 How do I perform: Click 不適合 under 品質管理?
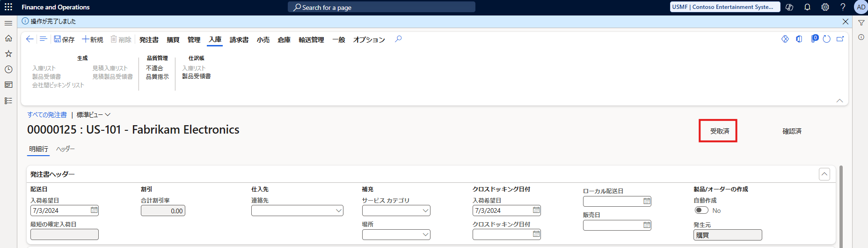(154, 68)
